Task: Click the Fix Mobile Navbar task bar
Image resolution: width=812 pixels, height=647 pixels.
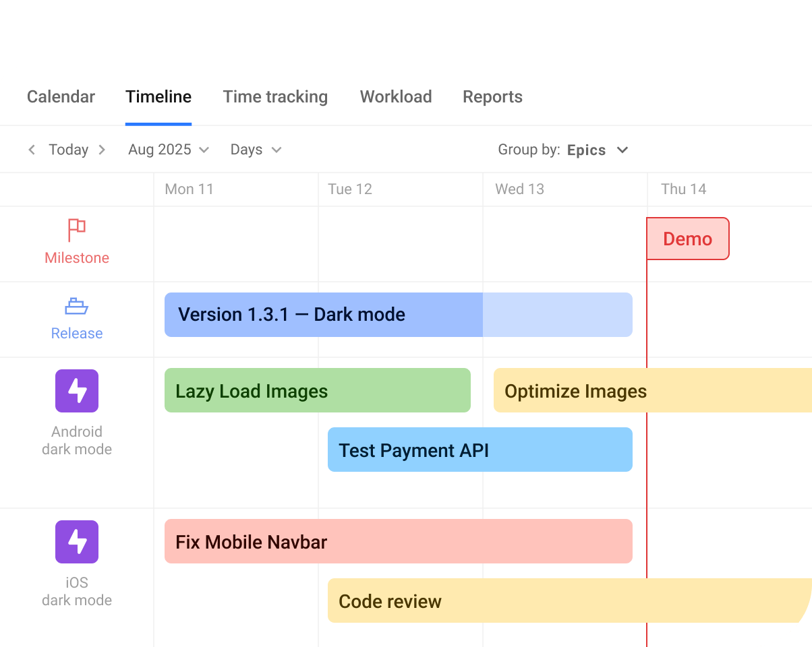Action: coord(398,541)
